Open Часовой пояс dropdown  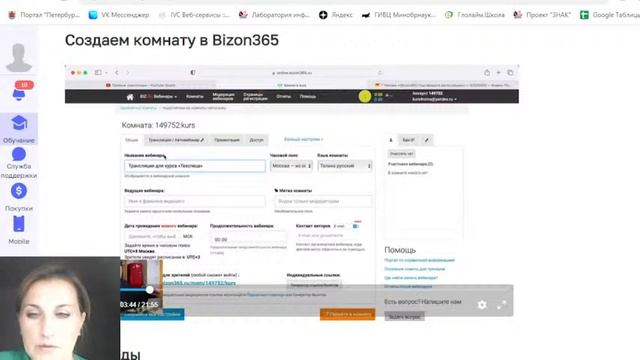(x=291, y=166)
